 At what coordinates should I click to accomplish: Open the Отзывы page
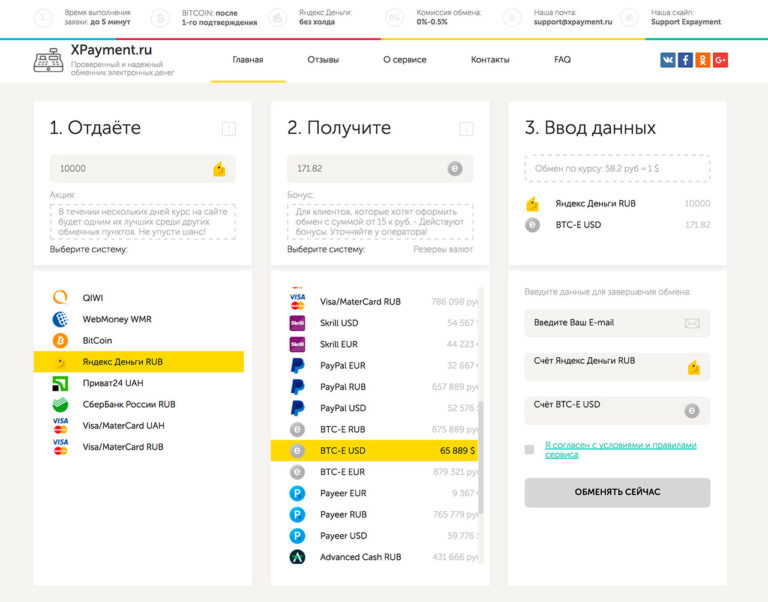[323, 60]
